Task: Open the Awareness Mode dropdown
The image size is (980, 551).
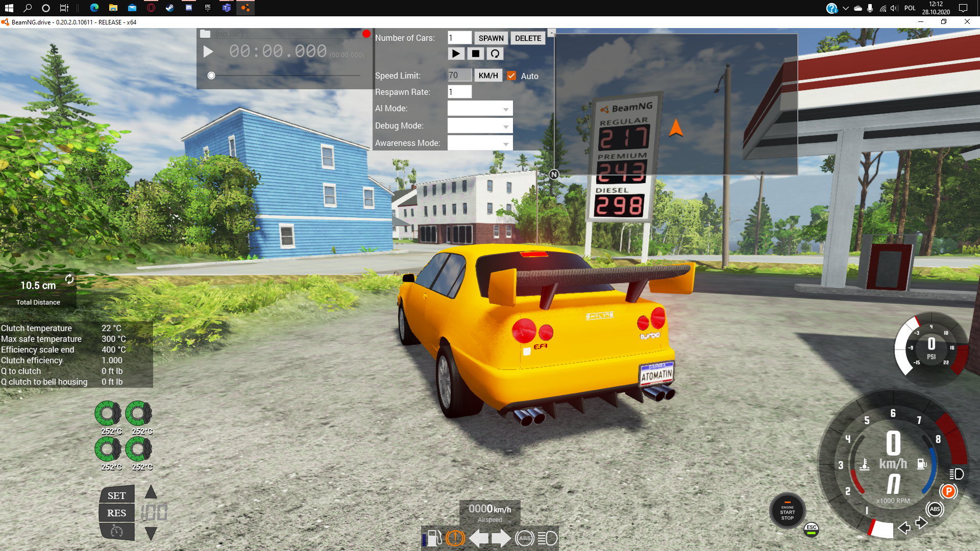Action: pos(480,143)
